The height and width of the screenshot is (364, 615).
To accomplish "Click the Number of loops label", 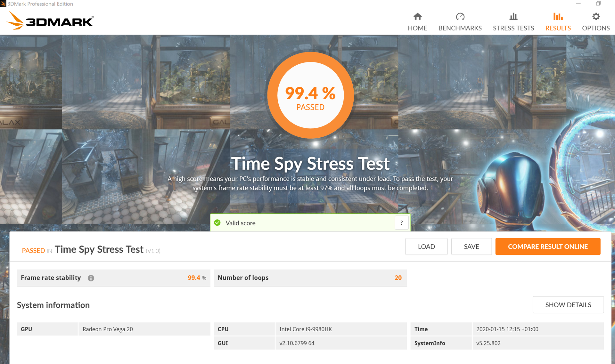I will (243, 278).
